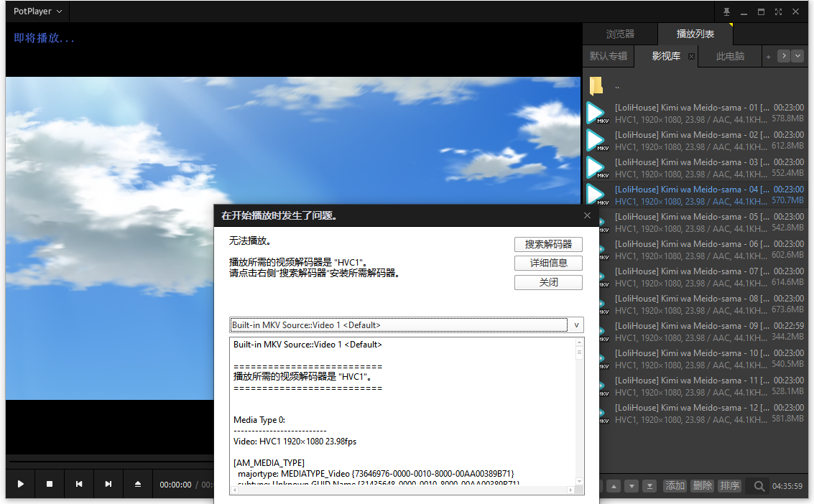The width and height of the screenshot is (814, 504).
Task: Toggle fullscreen from the title bar
Action: pos(778,11)
